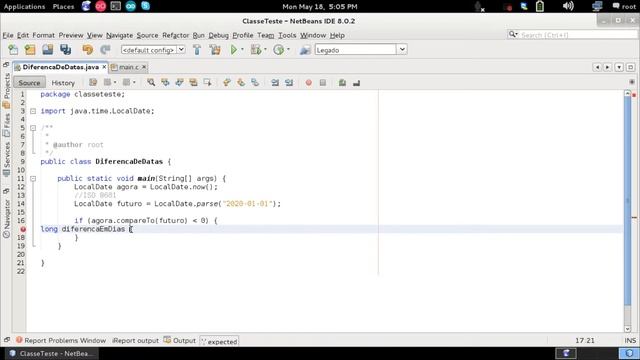Click the 'expected' error message in the status bar
Screen dimensions: 640x360
(x=219, y=341)
